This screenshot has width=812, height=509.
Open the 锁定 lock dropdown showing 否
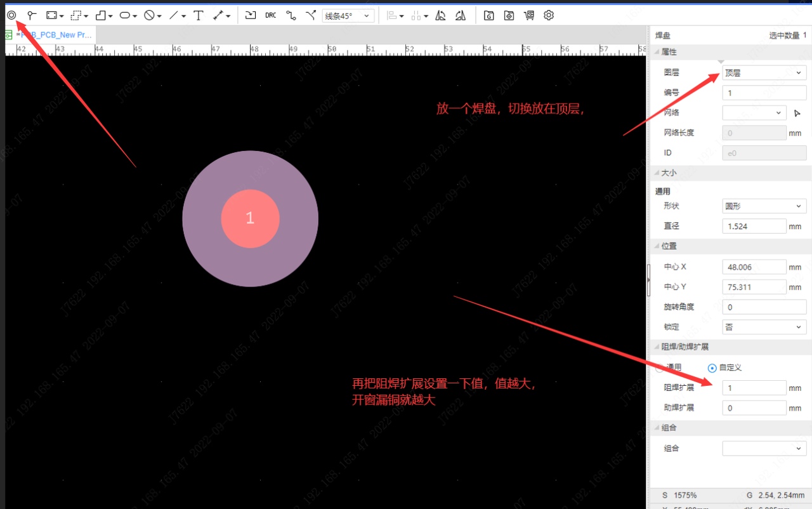(x=764, y=327)
